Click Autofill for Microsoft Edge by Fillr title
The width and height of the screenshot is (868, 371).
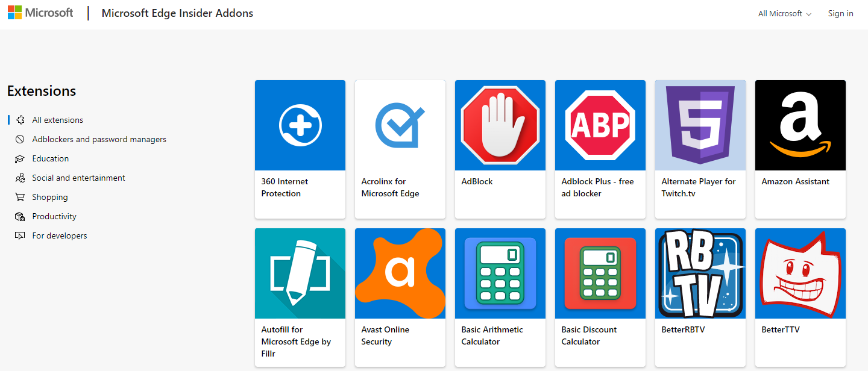coord(297,341)
